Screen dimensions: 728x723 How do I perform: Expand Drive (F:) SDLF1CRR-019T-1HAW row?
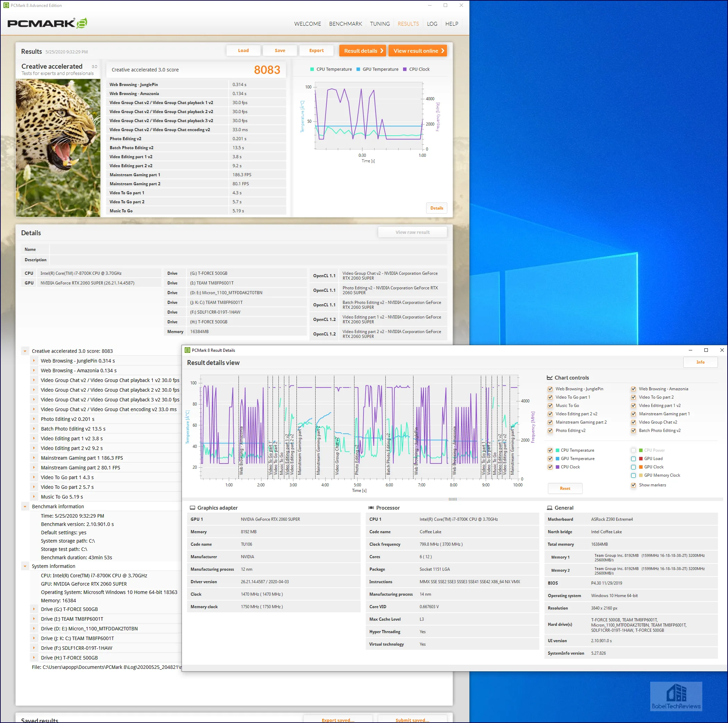34,647
